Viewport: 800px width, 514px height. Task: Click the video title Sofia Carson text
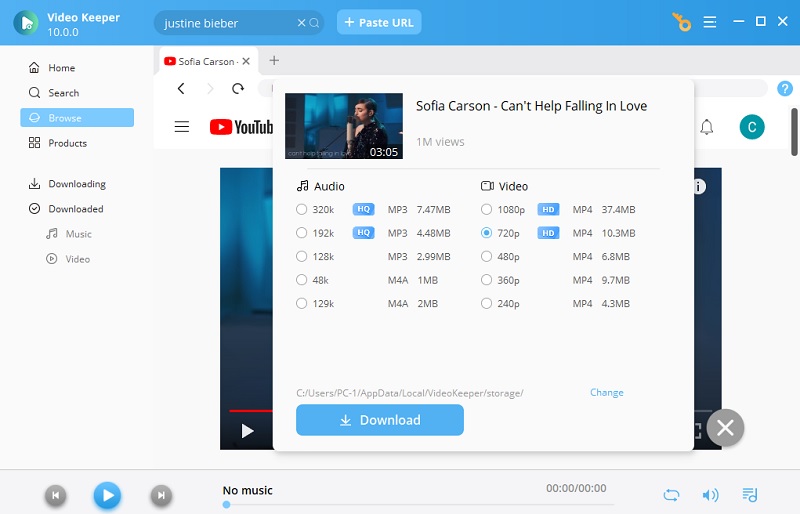tap(531, 106)
